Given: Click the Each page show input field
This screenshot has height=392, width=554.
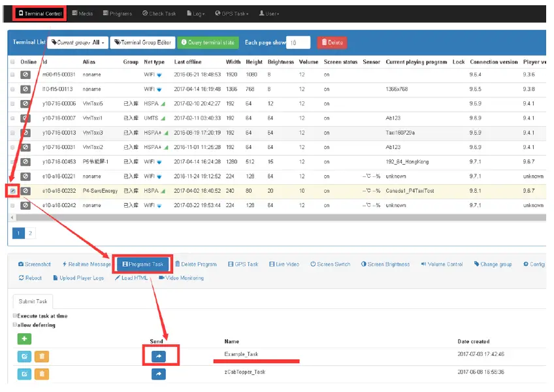Looking at the screenshot, I should [298, 42].
